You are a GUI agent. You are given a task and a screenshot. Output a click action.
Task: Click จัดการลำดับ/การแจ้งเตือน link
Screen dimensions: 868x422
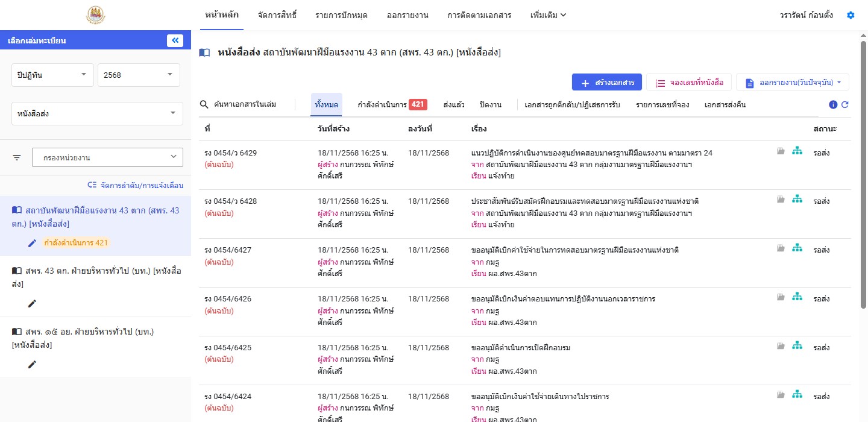click(x=135, y=186)
